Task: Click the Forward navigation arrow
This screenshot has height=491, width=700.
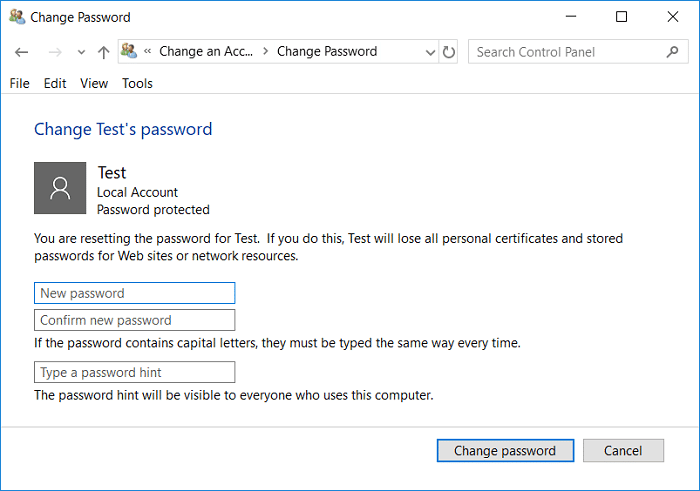Action: click(56, 52)
